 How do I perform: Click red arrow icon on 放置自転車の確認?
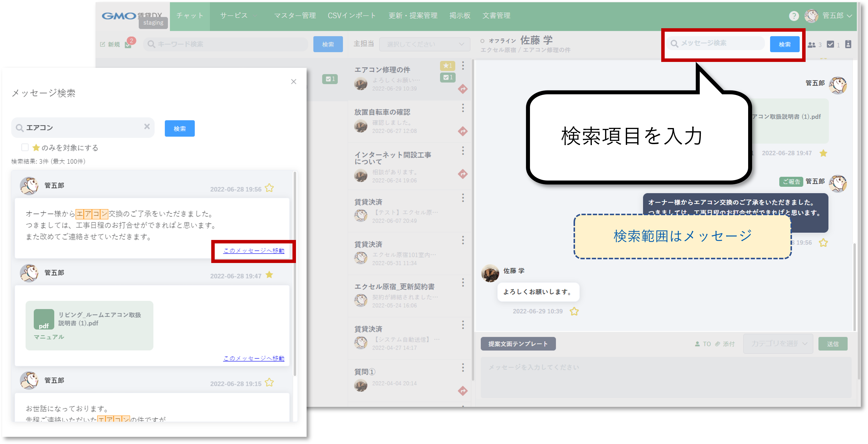click(x=463, y=131)
